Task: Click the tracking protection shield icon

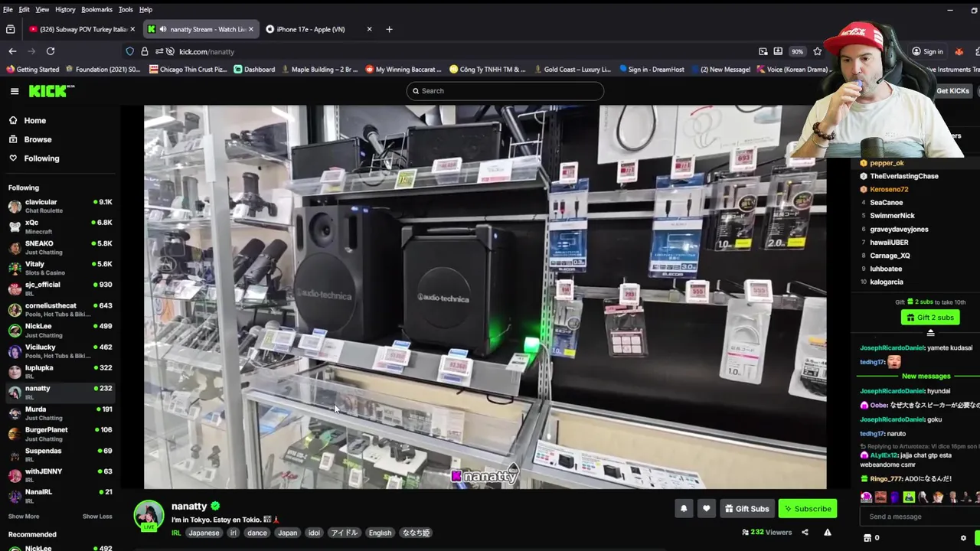Action: click(x=129, y=51)
